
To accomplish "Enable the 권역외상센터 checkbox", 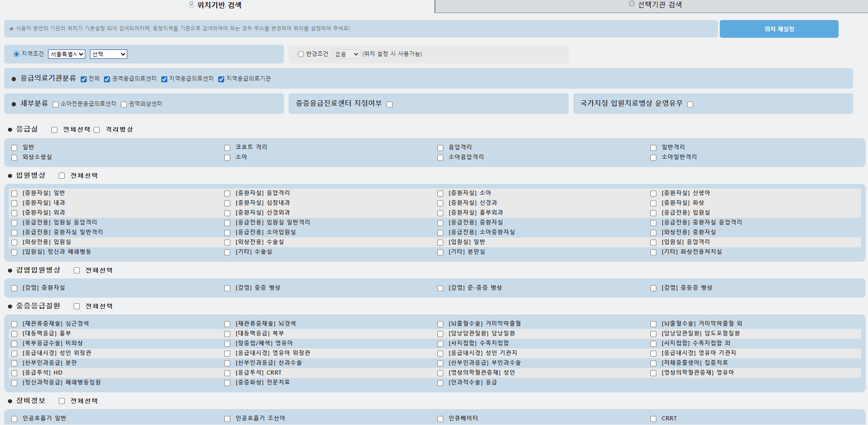I will click(123, 104).
